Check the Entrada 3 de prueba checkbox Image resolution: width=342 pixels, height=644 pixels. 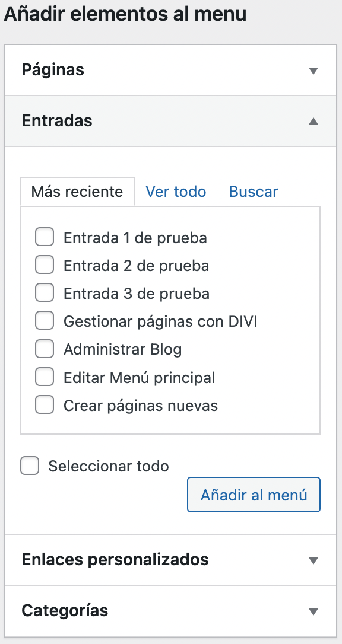pos(45,294)
